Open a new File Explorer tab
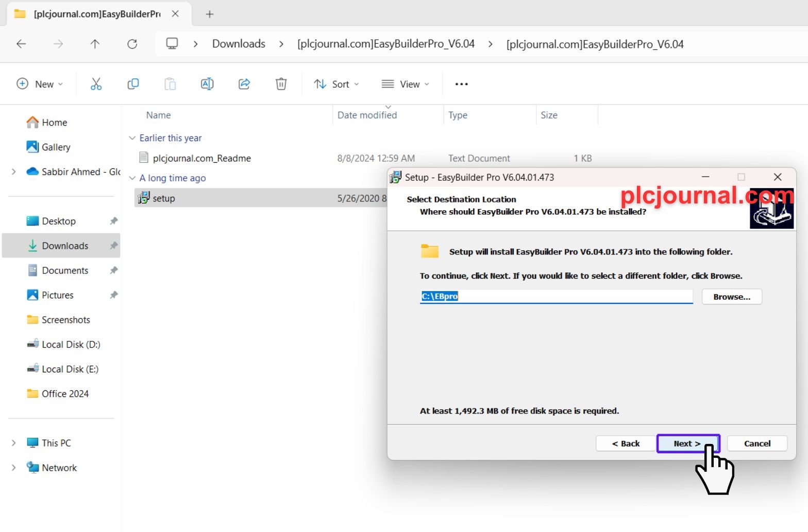 click(209, 14)
